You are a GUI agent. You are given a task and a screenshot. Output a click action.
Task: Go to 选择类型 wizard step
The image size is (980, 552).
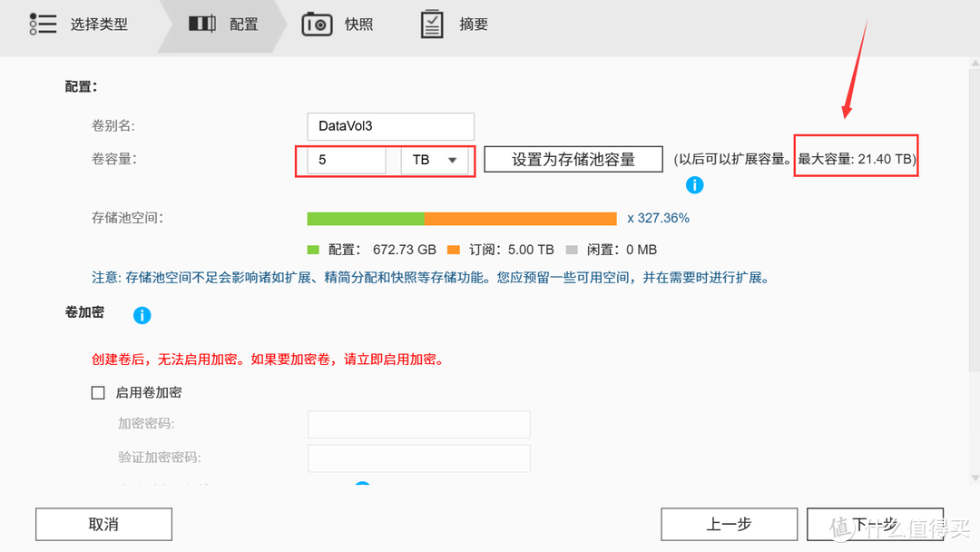point(99,25)
